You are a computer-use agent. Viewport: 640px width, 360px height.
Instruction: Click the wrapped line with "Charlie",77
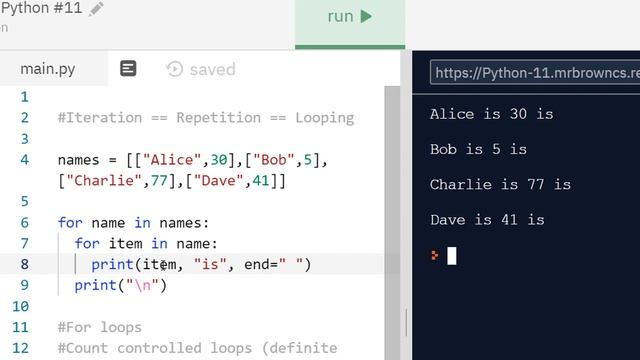(172, 181)
